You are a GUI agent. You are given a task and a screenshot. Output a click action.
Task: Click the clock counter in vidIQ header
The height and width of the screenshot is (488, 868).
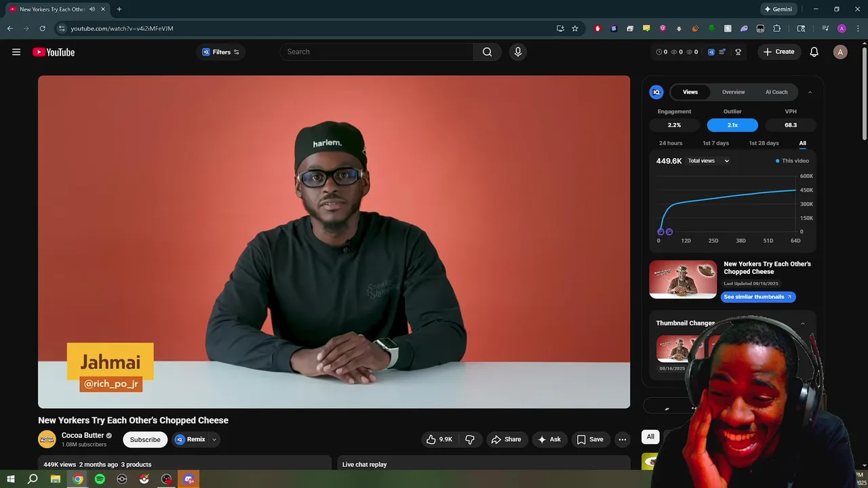(x=662, y=52)
